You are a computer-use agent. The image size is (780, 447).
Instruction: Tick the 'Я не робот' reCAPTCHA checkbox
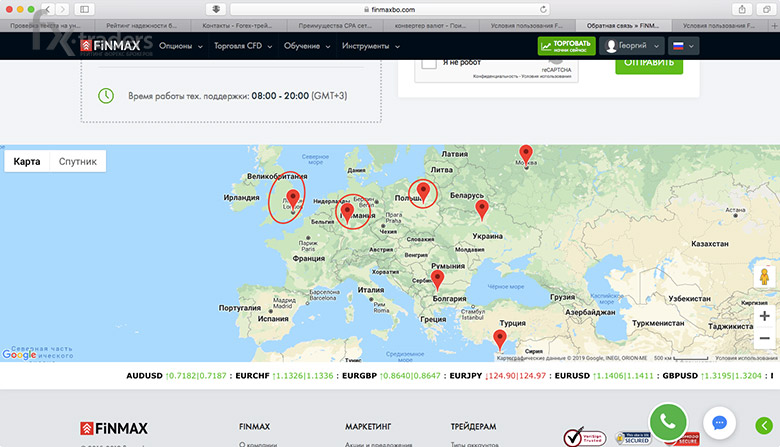[x=428, y=64]
